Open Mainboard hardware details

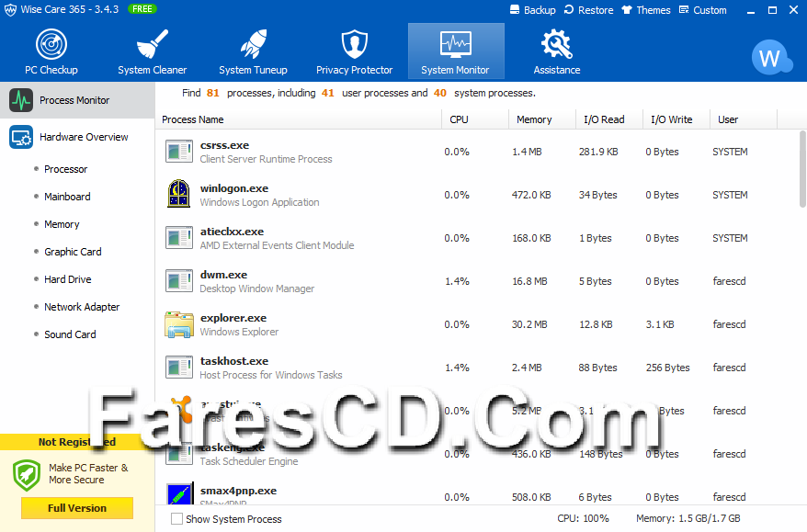(67, 197)
